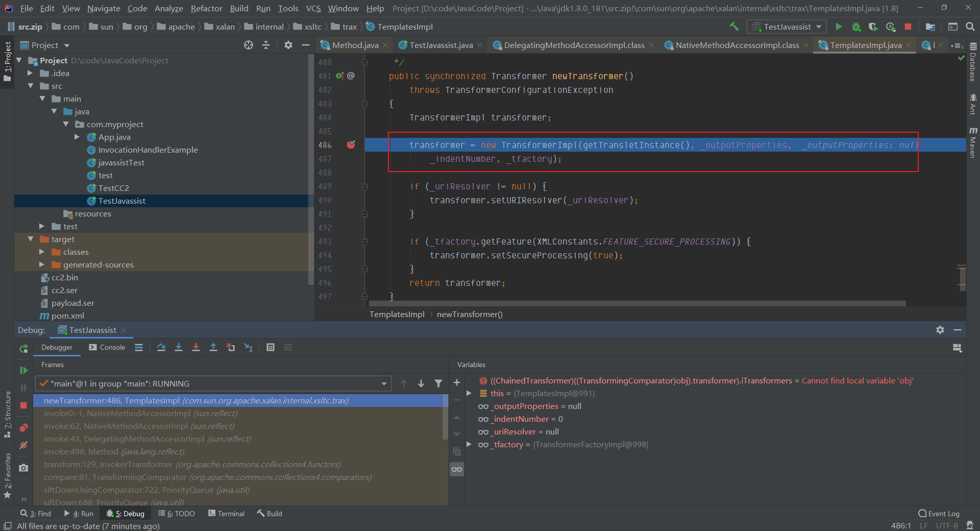Resume program from debug sidebar
The image size is (980, 531).
(23, 370)
